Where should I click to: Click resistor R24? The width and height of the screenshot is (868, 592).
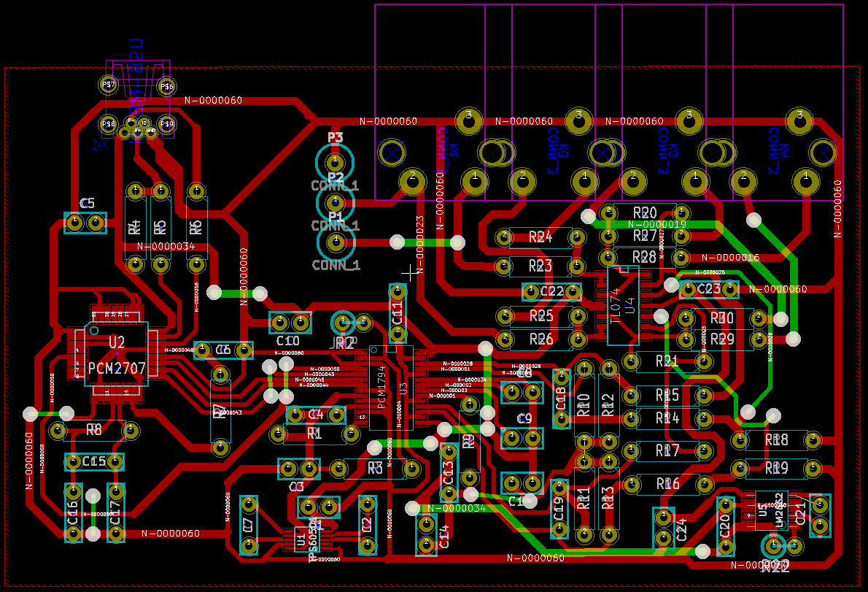tap(540, 237)
